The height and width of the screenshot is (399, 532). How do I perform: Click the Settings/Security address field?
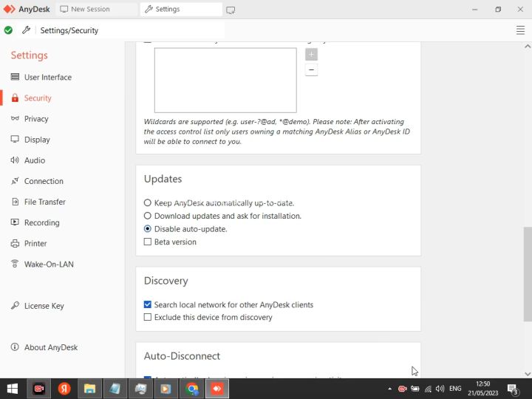point(130,30)
